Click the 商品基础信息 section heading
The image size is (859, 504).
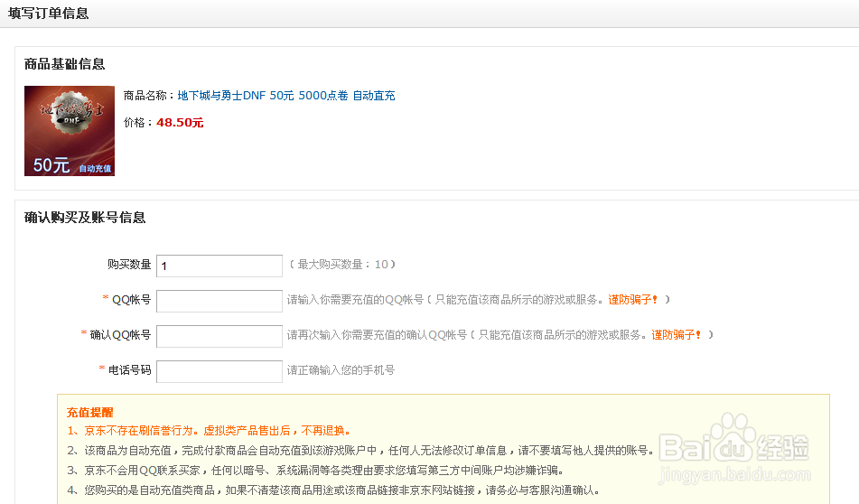(65, 64)
